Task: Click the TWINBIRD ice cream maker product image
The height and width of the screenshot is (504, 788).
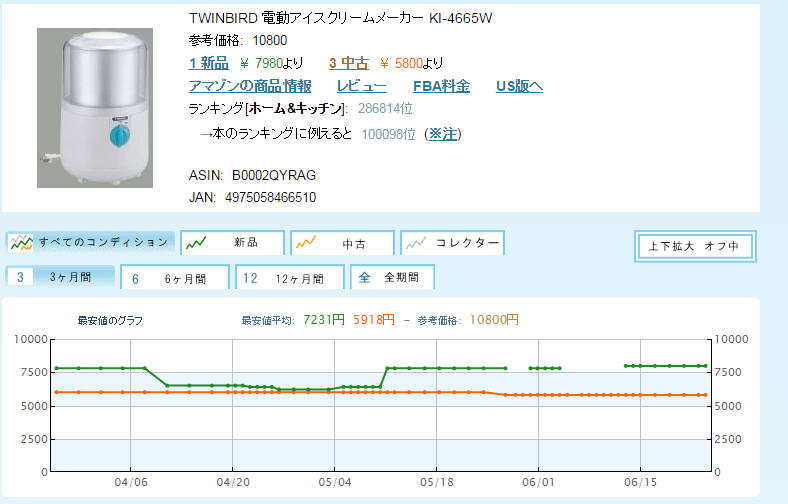Action: point(95,108)
